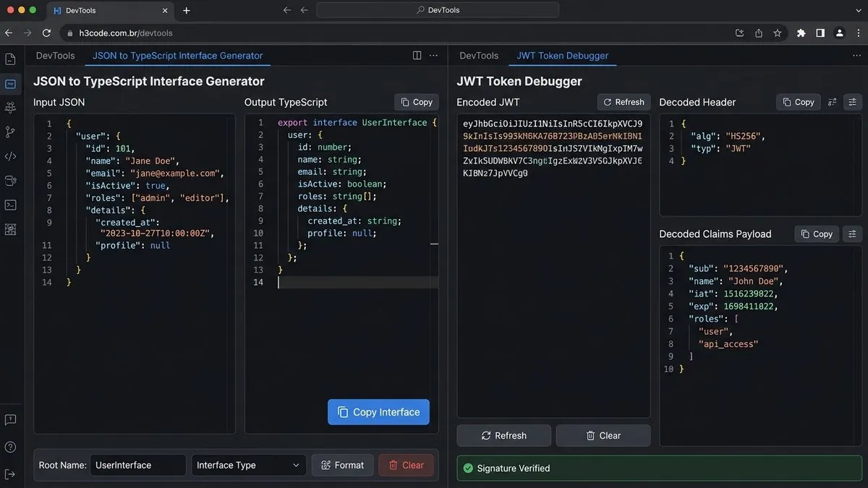This screenshot has width=868, height=488.
Task: Click the install app icon in address bar
Action: (x=739, y=33)
